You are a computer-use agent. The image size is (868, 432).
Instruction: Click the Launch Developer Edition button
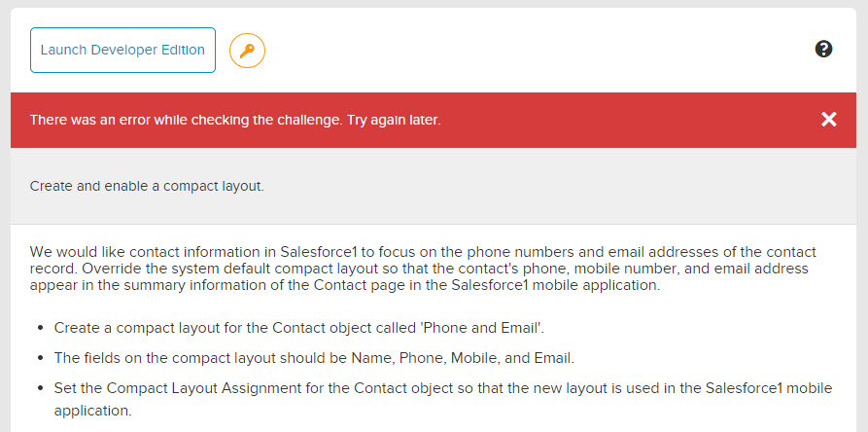point(122,51)
